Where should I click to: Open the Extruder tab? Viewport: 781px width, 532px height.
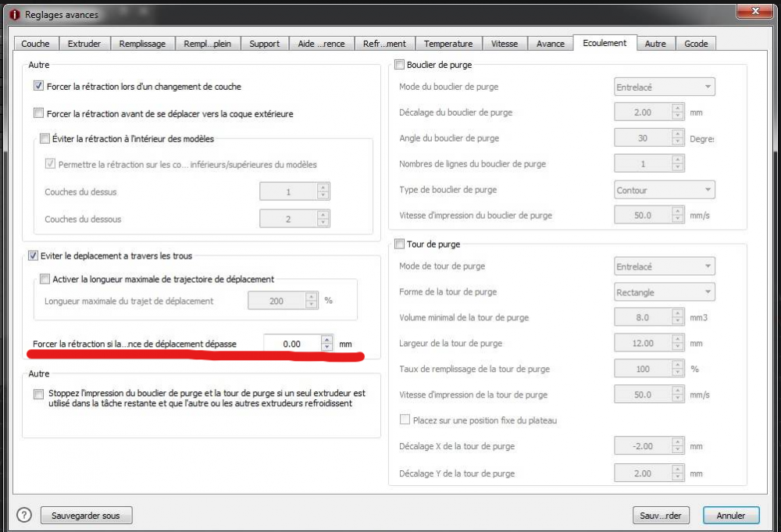click(x=84, y=43)
